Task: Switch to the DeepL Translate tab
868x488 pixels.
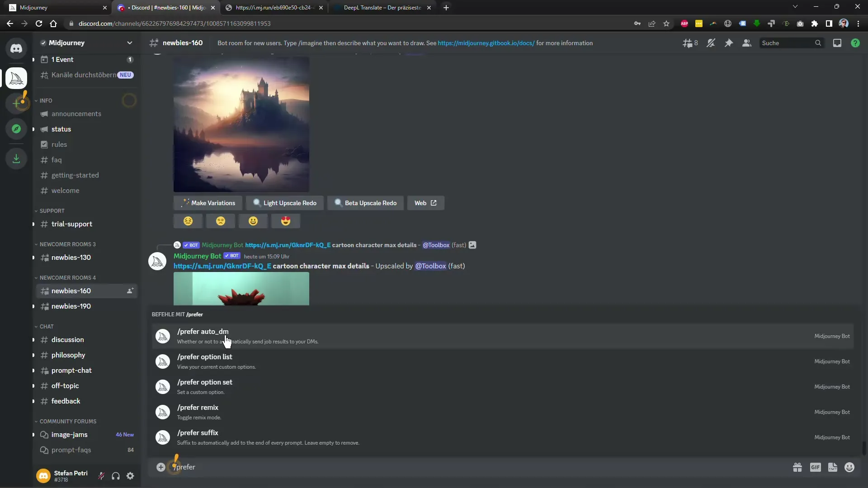Action: coord(382,8)
